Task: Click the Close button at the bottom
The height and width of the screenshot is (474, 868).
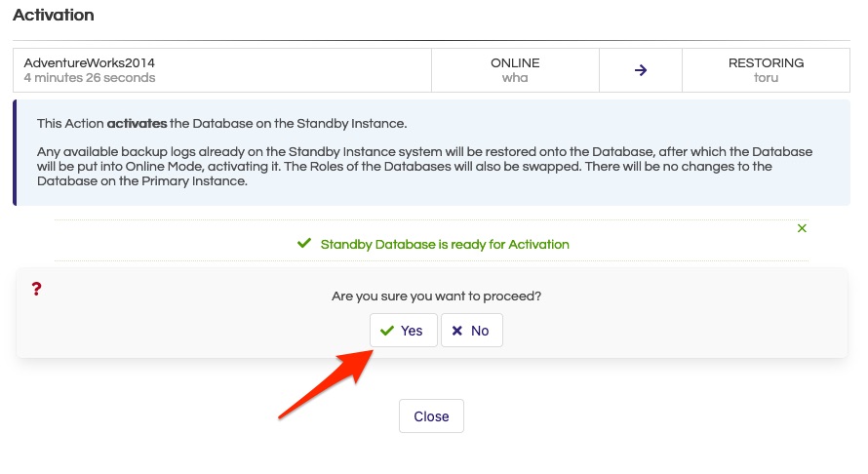Action: pyautogui.click(x=431, y=415)
